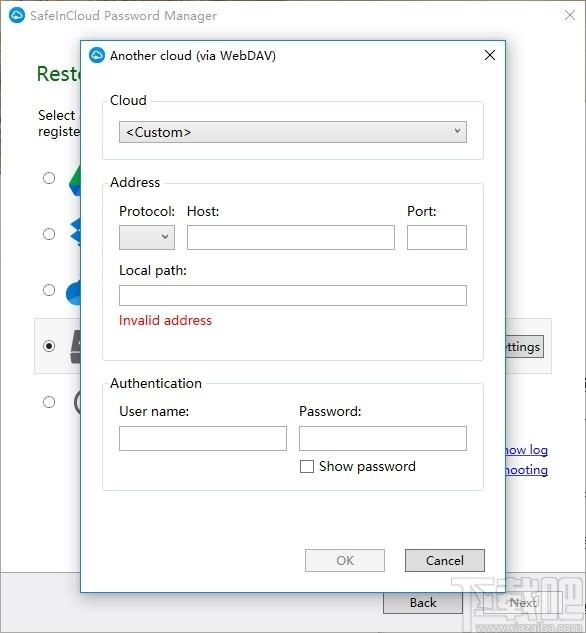
Task: Expand the Protocol dropdown
Action: point(147,237)
